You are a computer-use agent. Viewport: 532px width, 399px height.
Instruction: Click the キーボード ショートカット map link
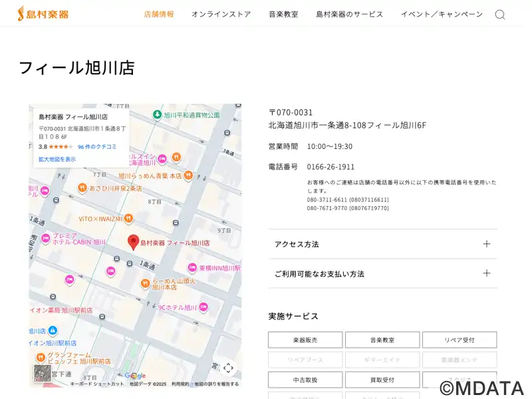[97, 384]
